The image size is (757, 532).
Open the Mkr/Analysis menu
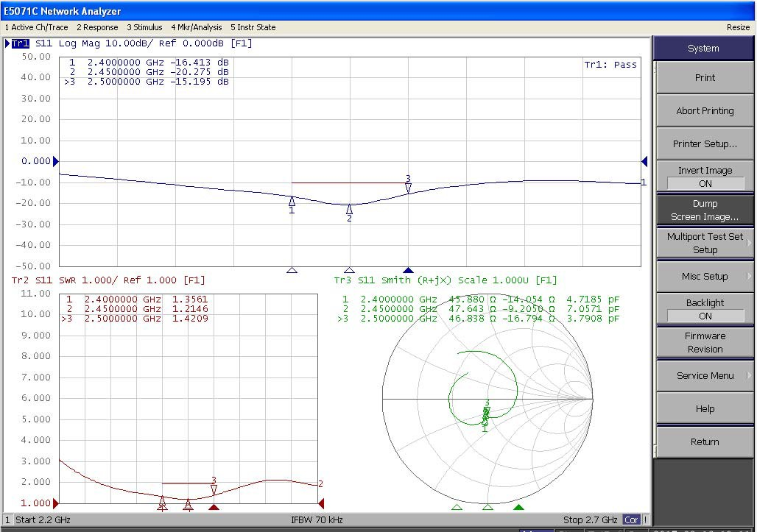(x=196, y=27)
